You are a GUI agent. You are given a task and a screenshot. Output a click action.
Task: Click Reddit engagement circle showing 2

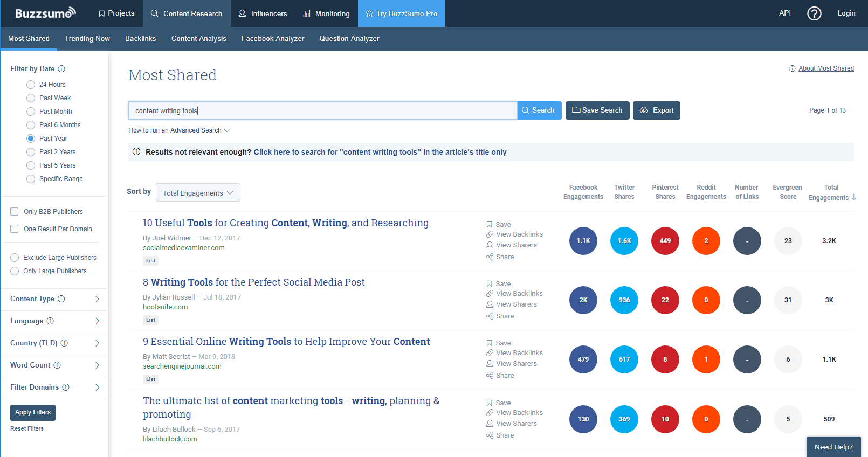click(x=706, y=241)
